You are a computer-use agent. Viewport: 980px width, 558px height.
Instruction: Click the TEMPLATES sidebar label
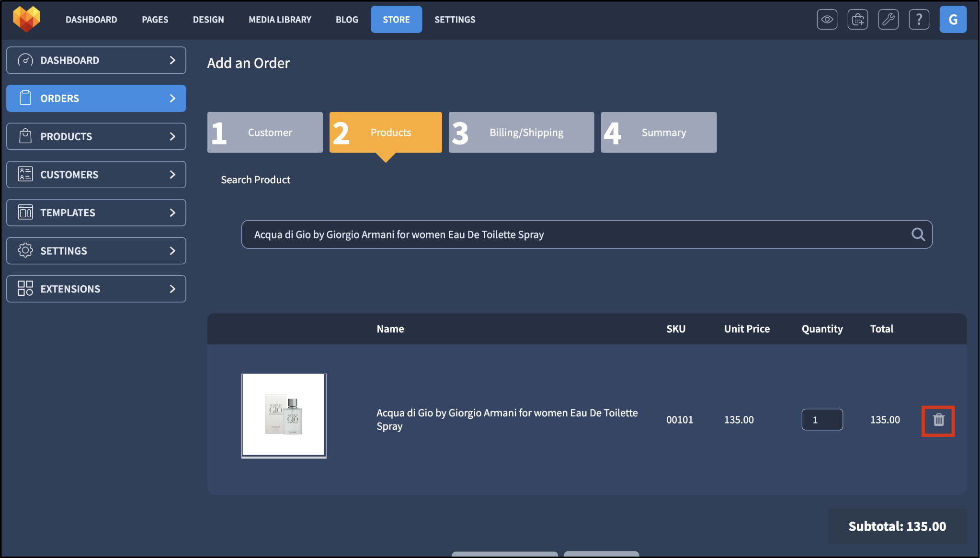pos(68,212)
